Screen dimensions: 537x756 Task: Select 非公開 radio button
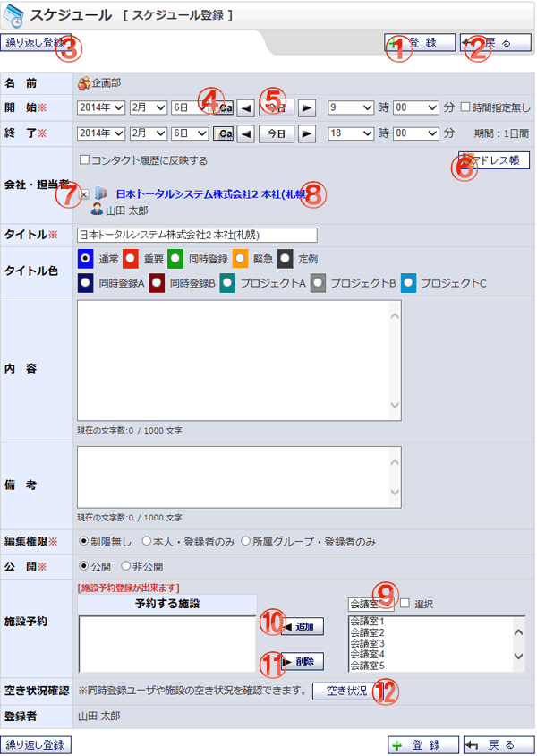126,566
